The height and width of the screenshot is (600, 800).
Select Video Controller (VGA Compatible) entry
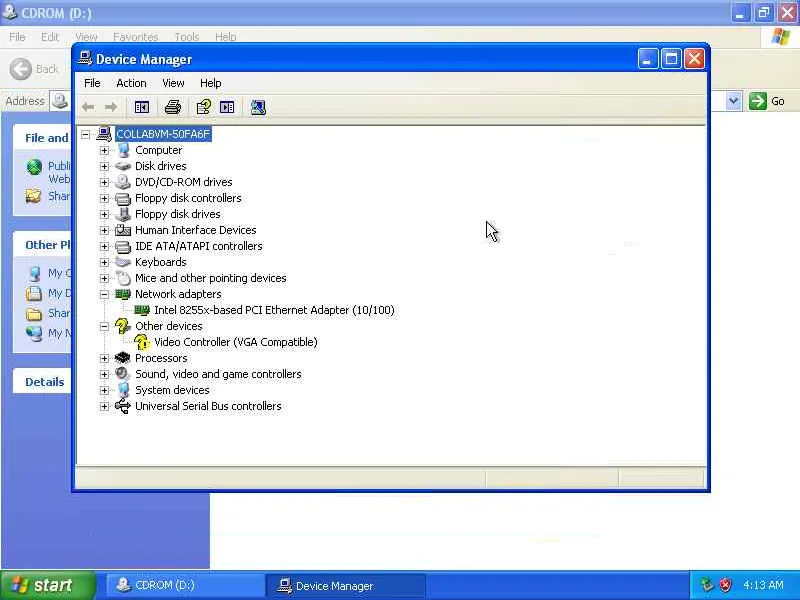[x=236, y=342]
